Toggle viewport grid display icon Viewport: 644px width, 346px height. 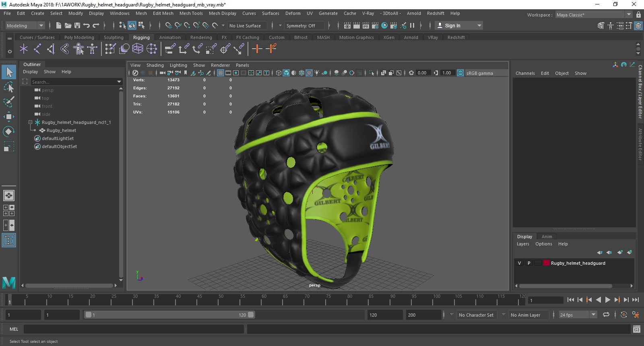221,73
